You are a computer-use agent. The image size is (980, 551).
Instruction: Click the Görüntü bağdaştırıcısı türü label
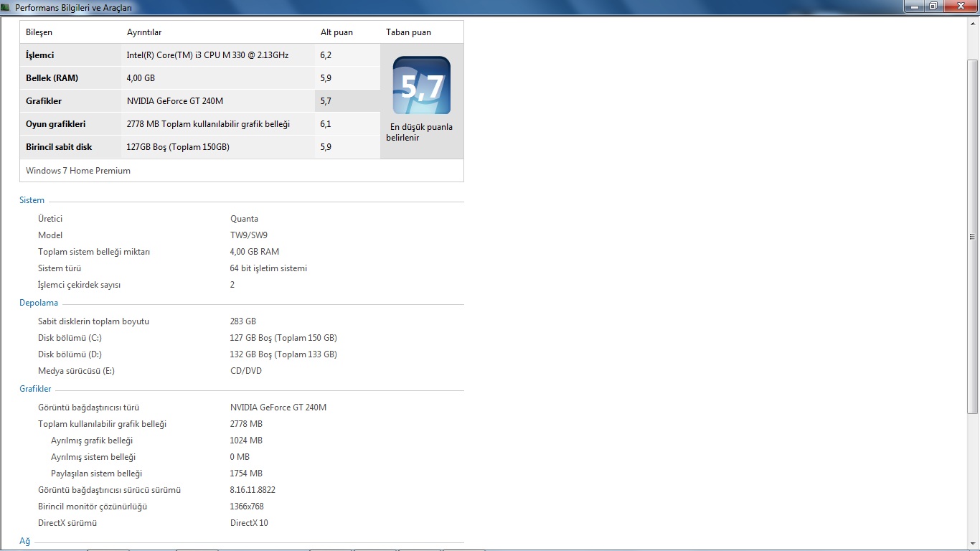[88, 408]
